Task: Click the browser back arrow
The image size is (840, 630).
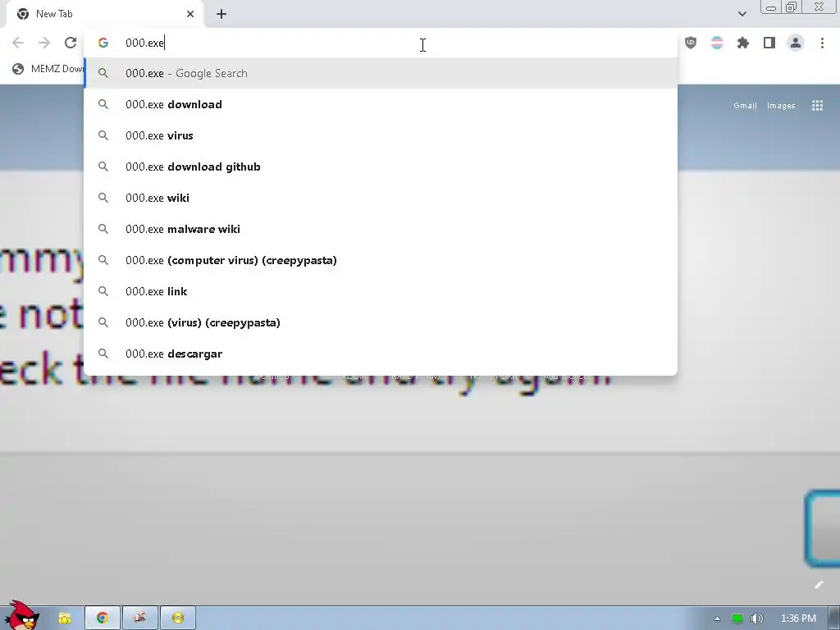Action: pyautogui.click(x=18, y=43)
